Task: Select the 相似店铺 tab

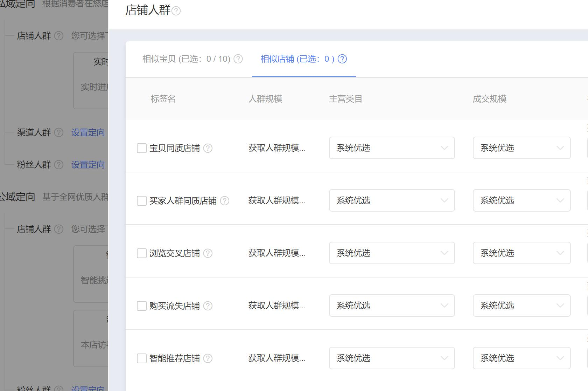Action: coord(297,59)
